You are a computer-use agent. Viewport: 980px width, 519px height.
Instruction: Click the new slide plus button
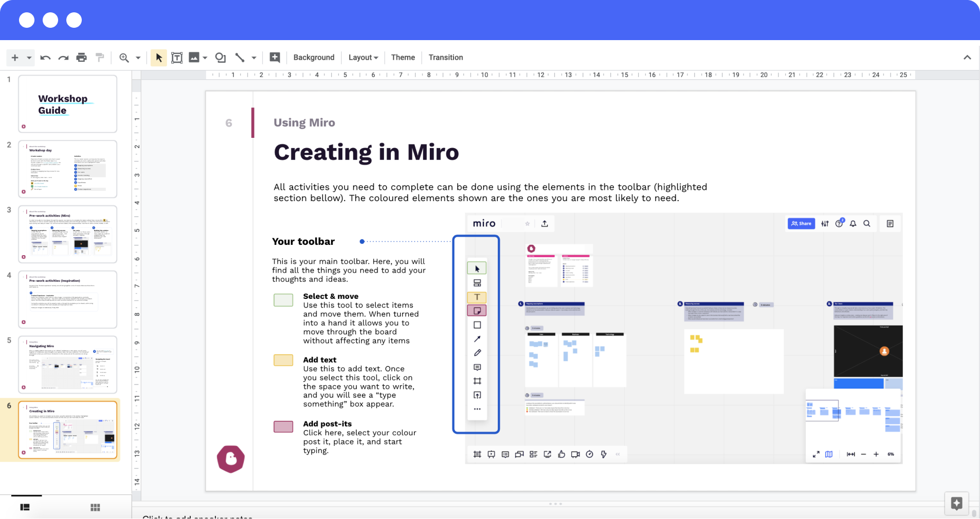15,58
